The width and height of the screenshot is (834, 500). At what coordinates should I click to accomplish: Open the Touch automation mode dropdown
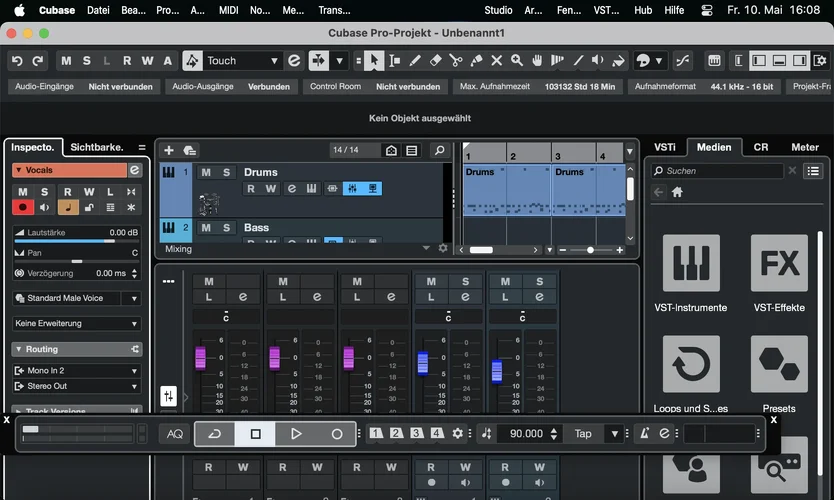tap(242, 61)
